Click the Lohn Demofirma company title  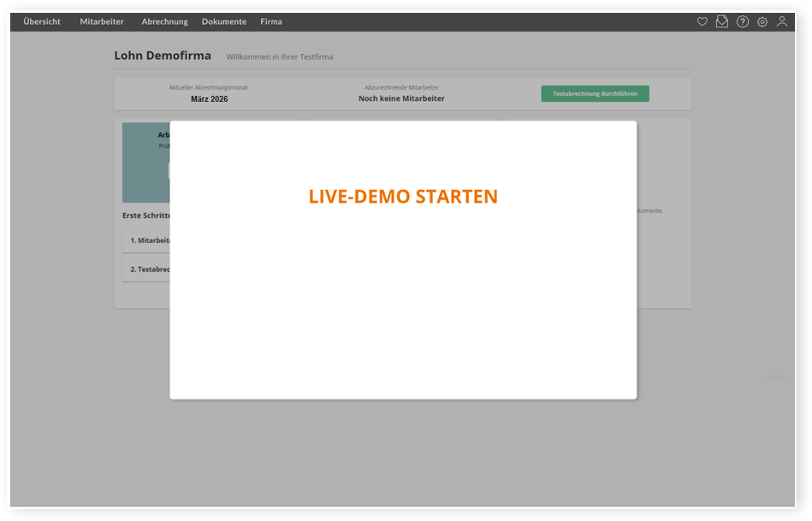163,56
